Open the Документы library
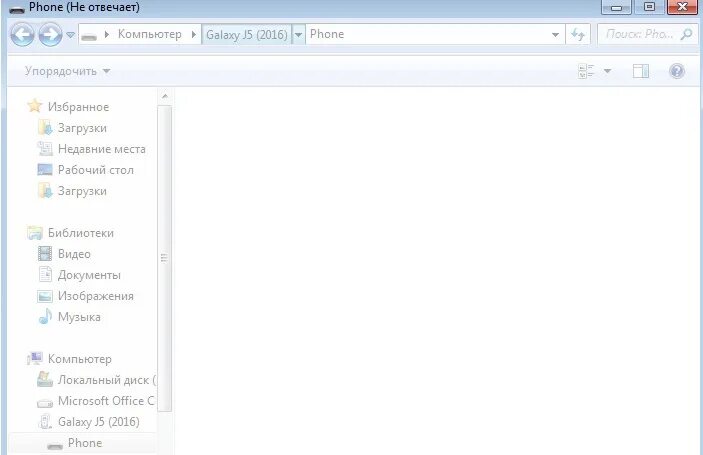Image resolution: width=703 pixels, height=455 pixels. coord(89,275)
